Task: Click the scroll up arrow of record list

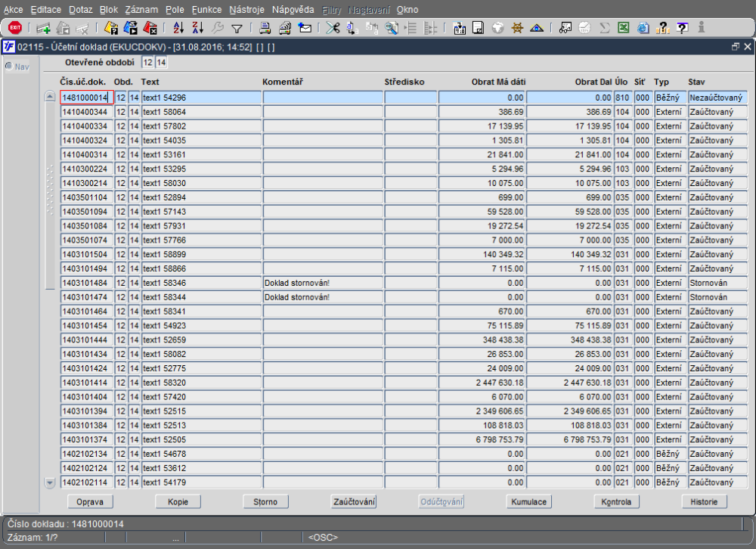Action: [50, 97]
